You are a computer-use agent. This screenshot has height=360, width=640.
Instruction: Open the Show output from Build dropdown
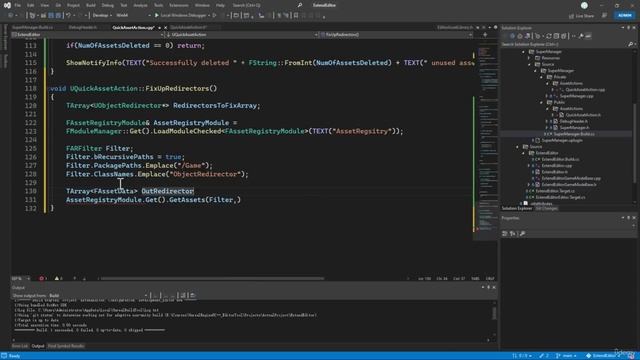pos(98,296)
